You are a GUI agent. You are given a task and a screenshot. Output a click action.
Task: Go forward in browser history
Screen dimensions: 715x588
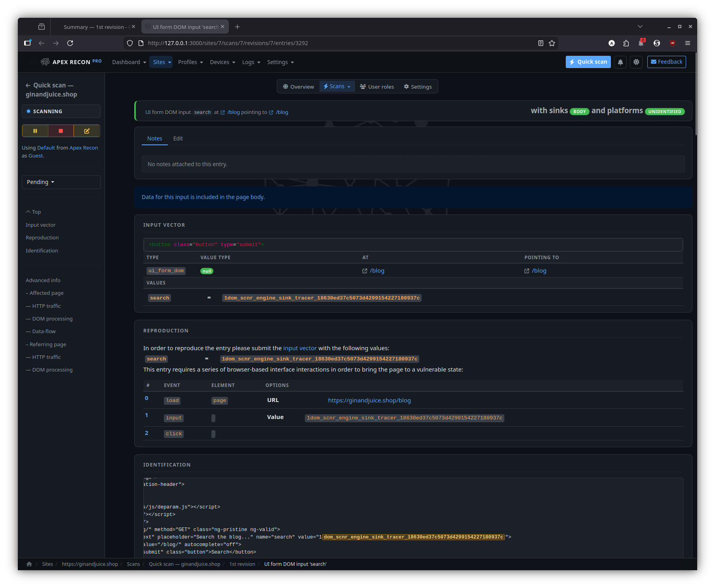56,43
